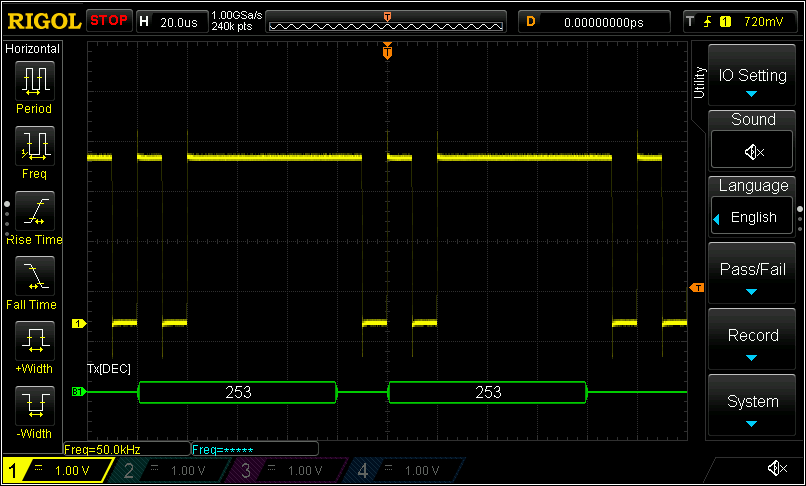This screenshot has height=486, width=806.
Task: Click the first decoded 253 packet
Action: pos(238,392)
